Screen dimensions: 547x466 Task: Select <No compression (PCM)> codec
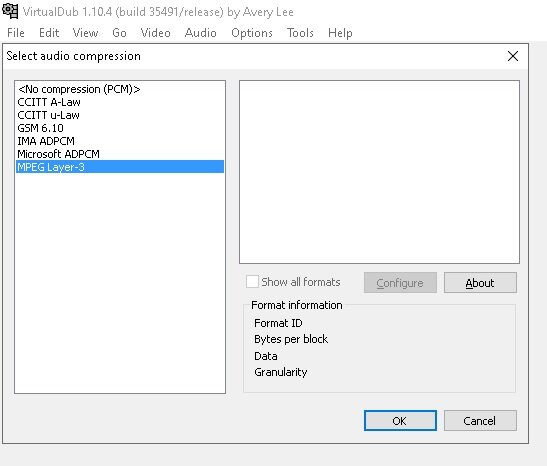click(120, 89)
